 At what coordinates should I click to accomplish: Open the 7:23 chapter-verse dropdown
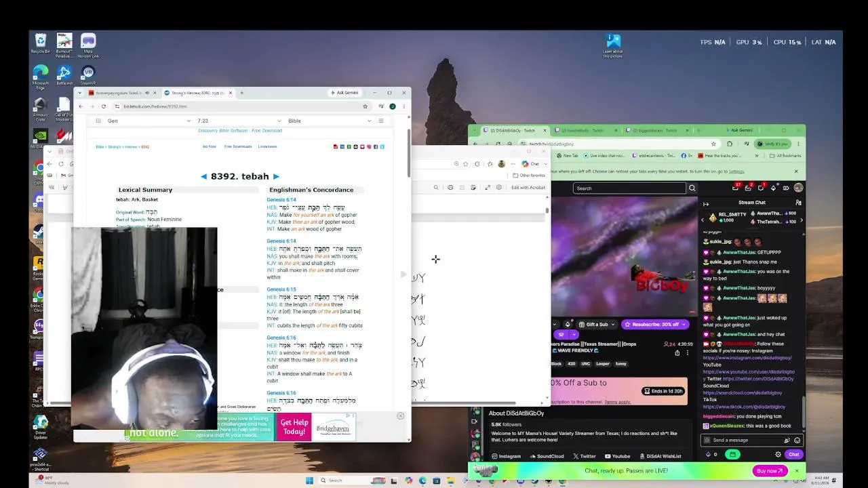pos(239,121)
